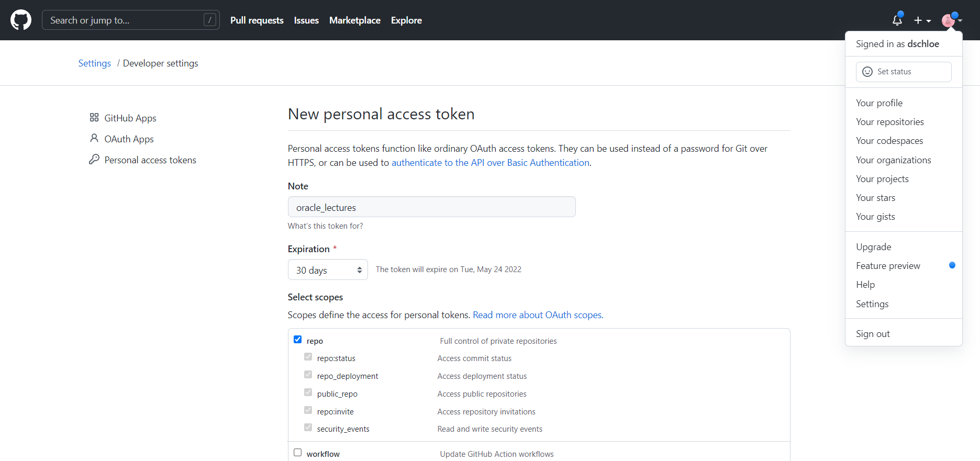Click 'Full control of private repositories' text
Image resolution: width=980 pixels, height=461 pixels.
coord(498,341)
